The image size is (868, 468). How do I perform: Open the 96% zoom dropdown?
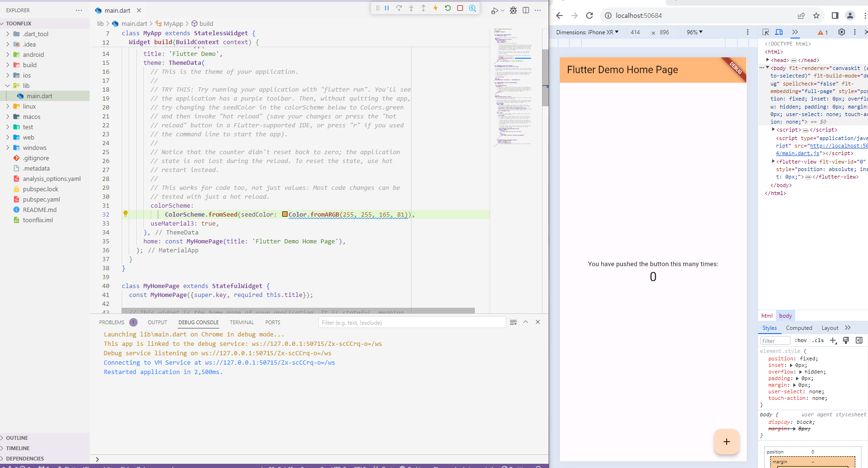tap(695, 32)
